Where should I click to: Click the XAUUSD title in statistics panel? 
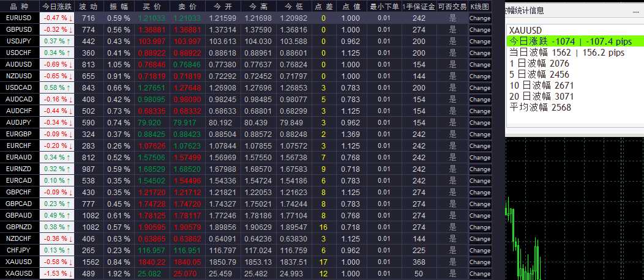click(x=525, y=31)
